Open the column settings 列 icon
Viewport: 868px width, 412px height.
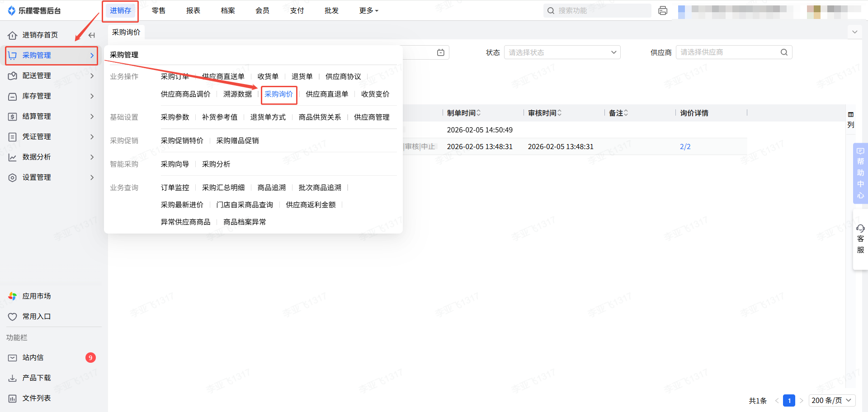tap(851, 120)
